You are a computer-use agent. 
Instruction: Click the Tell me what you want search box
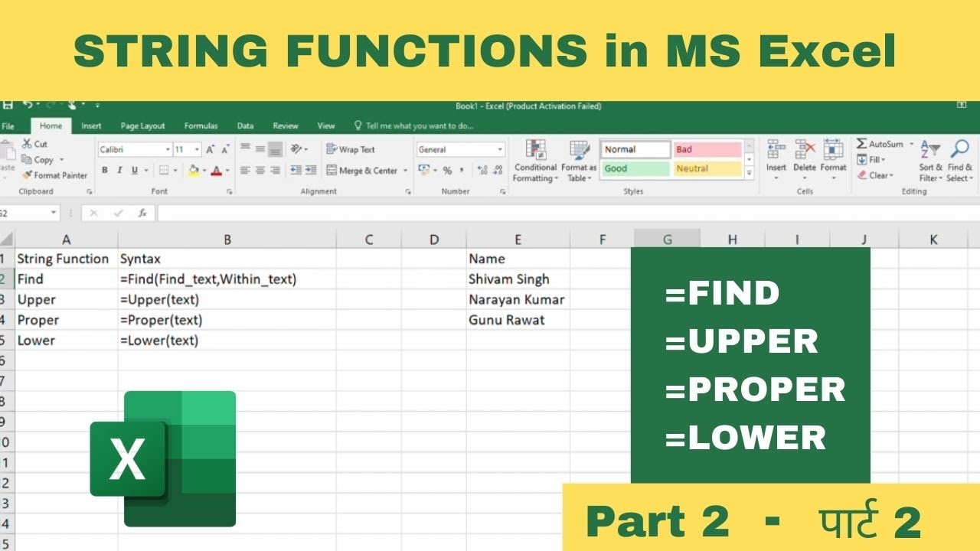pos(414,126)
